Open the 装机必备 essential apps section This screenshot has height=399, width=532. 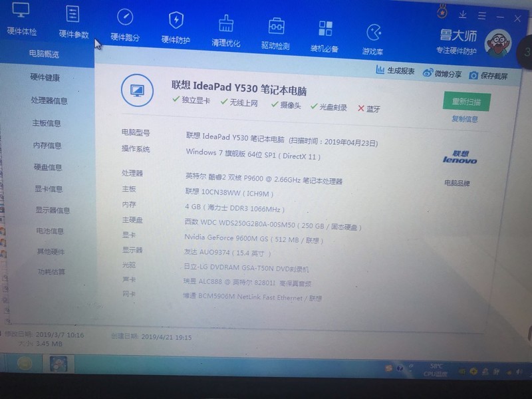pyautogui.click(x=325, y=37)
